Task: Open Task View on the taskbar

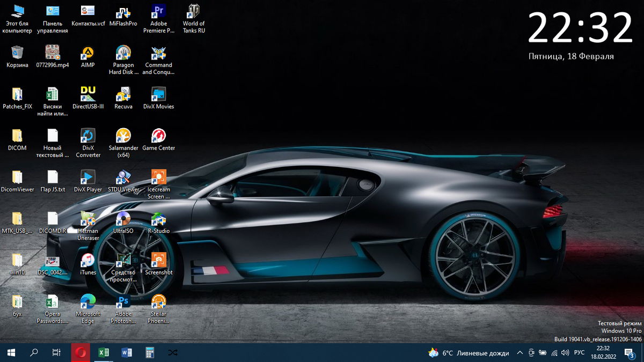Action: [x=56, y=352]
